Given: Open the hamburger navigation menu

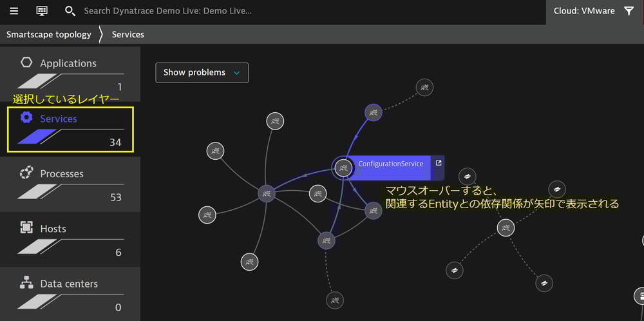Looking at the screenshot, I should pyautogui.click(x=14, y=11).
